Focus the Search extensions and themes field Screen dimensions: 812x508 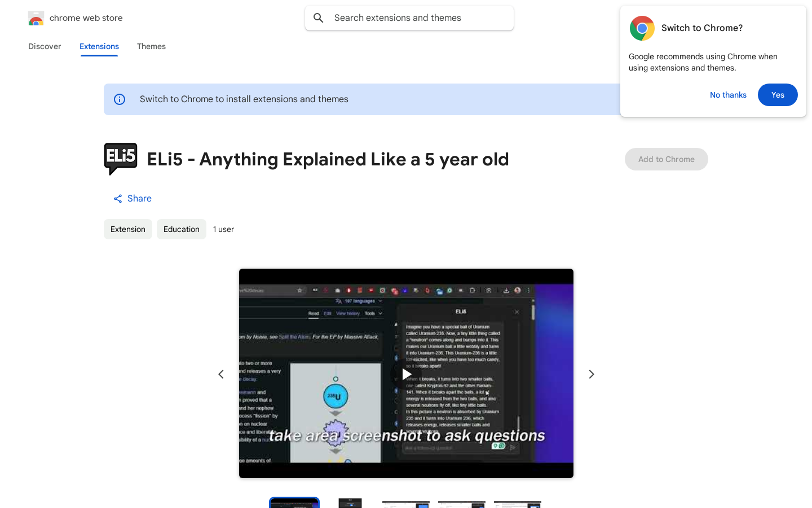409,18
